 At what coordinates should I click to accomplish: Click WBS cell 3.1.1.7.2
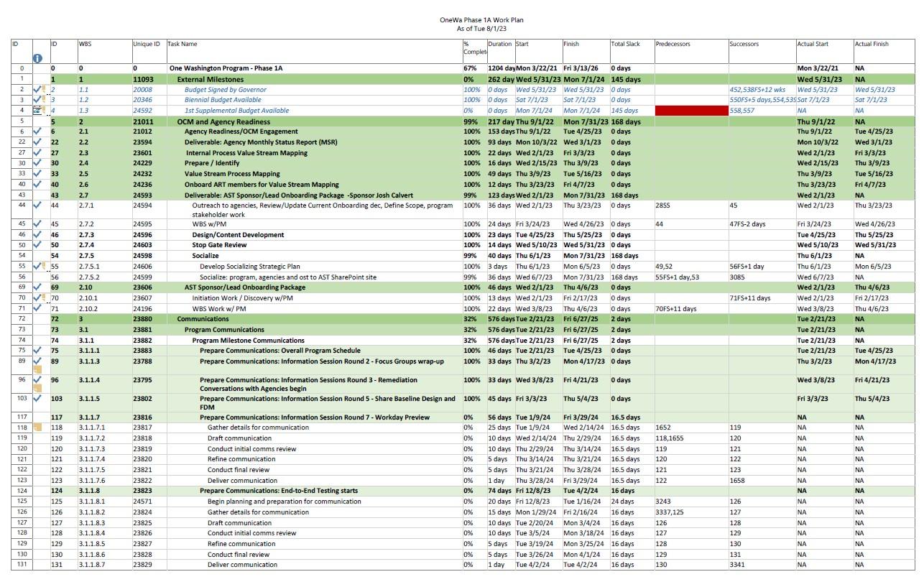coord(92,438)
